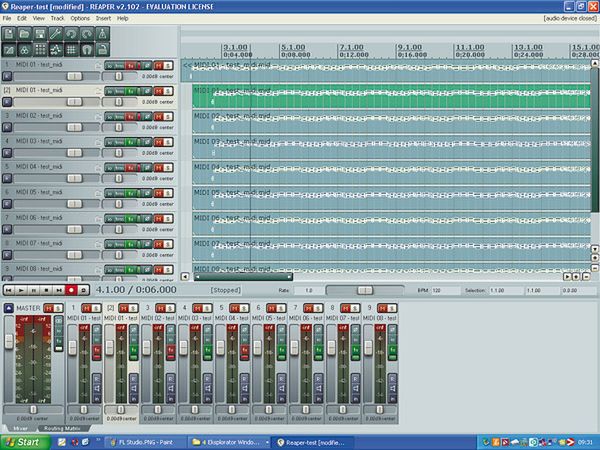Open the Track menu

coord(57,18)
